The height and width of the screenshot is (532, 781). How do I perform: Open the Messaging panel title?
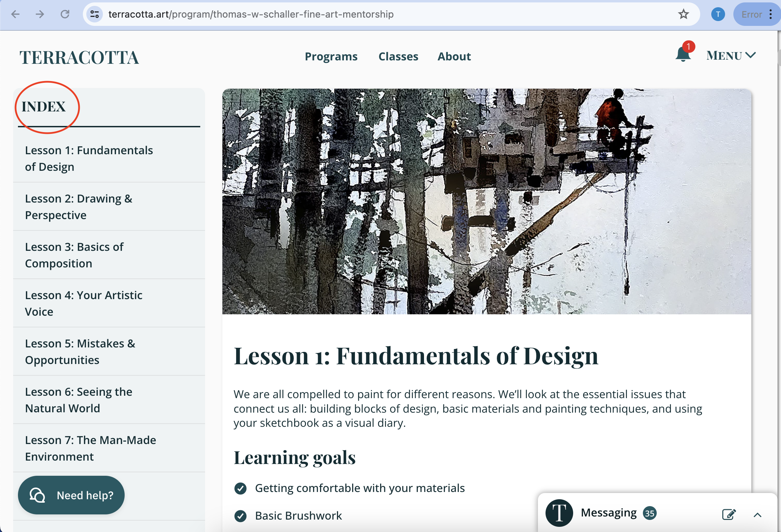609,513
